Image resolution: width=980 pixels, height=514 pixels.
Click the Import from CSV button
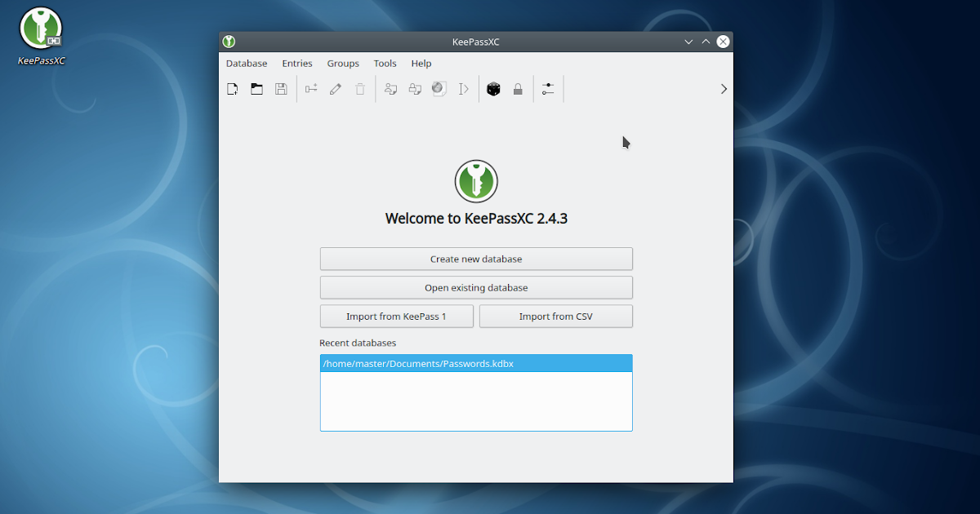[555, 316]
